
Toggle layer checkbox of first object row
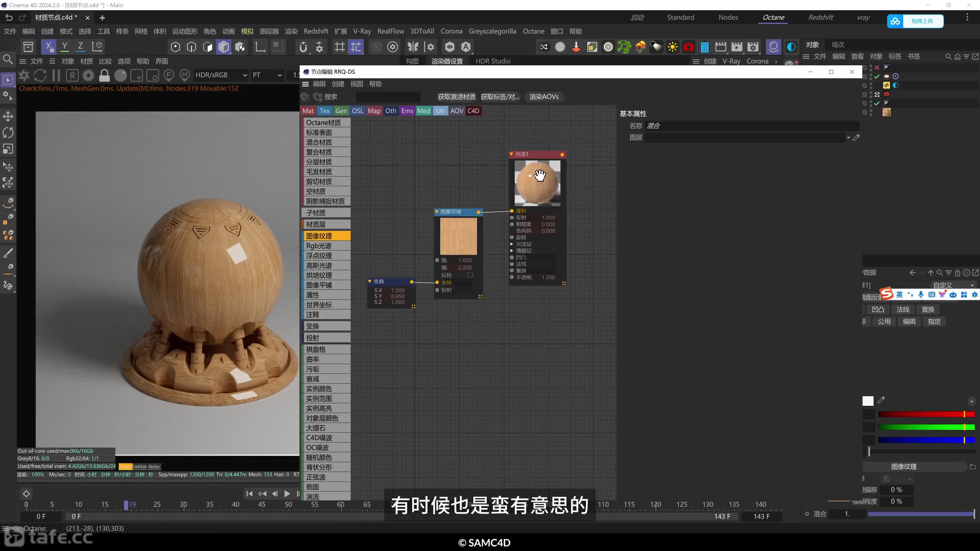click(865, 67)
